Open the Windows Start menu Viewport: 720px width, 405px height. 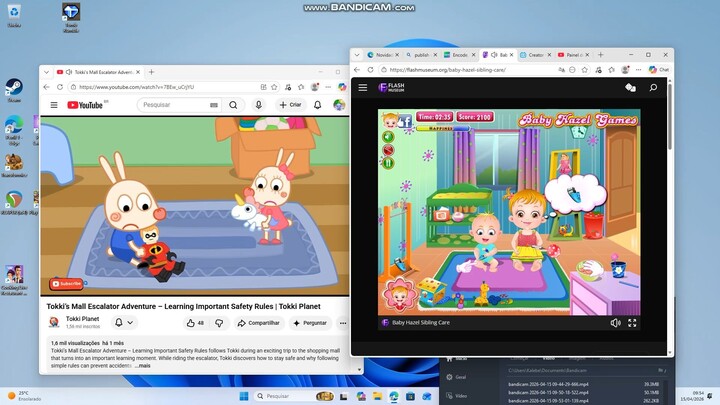243,396
